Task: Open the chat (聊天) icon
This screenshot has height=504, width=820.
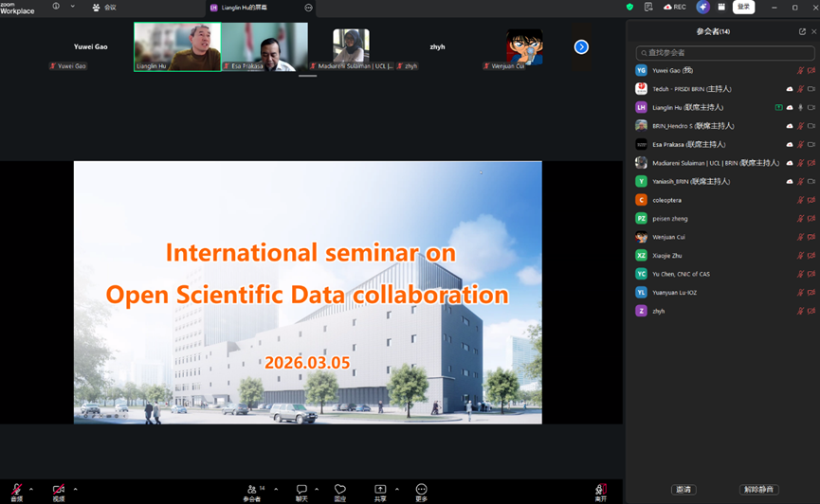Action: click(x=301, y=490)
